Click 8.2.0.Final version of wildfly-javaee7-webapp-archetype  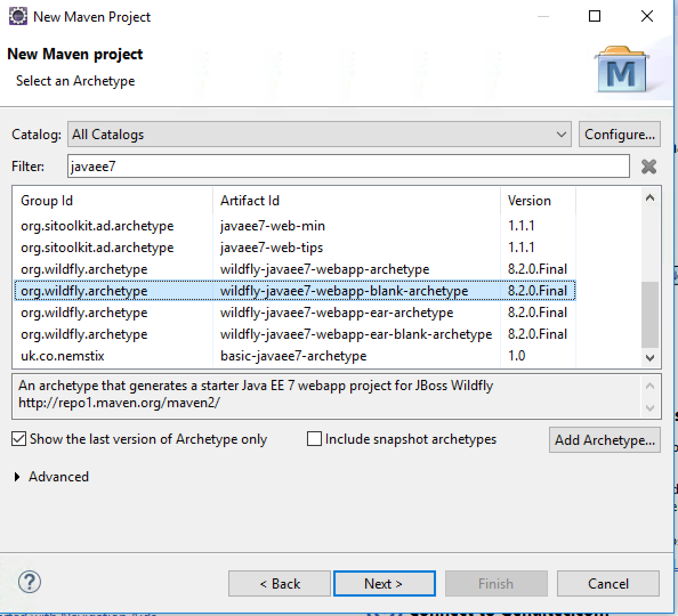pos(537,269)
